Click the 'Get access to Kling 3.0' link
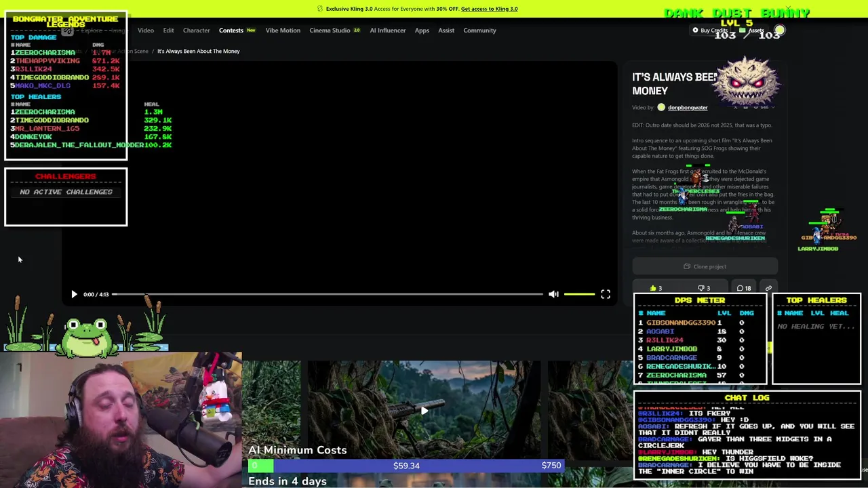The image size is (868, 488). click(x=489, y=9)
